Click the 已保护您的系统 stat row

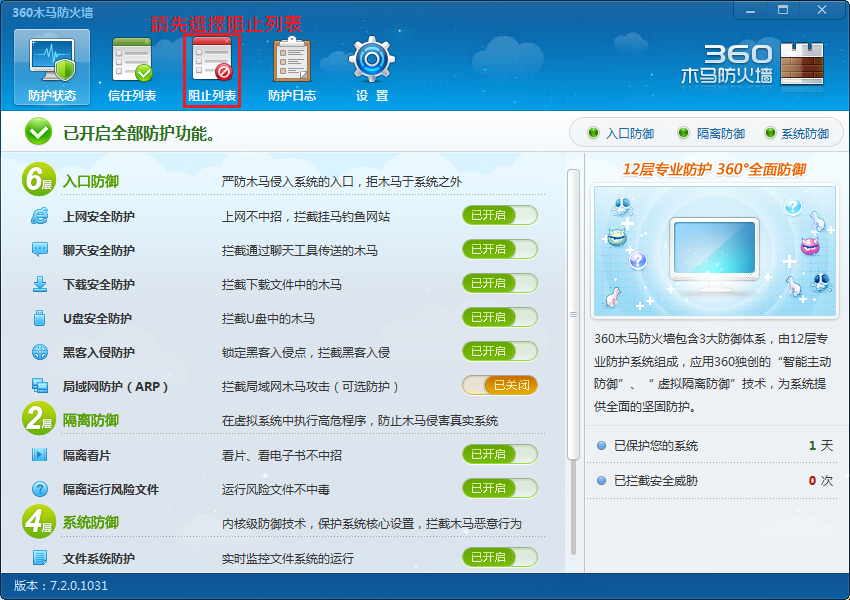point(714,446)
